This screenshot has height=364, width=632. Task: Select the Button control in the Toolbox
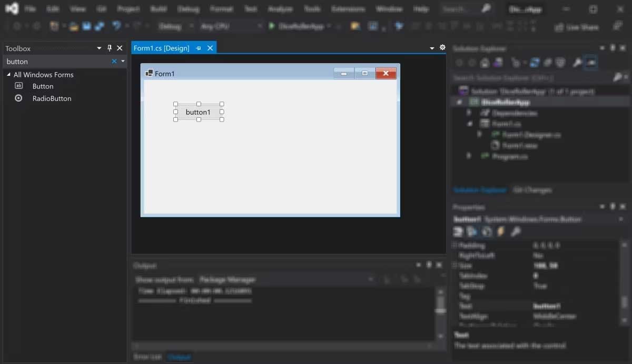point(42,86)
